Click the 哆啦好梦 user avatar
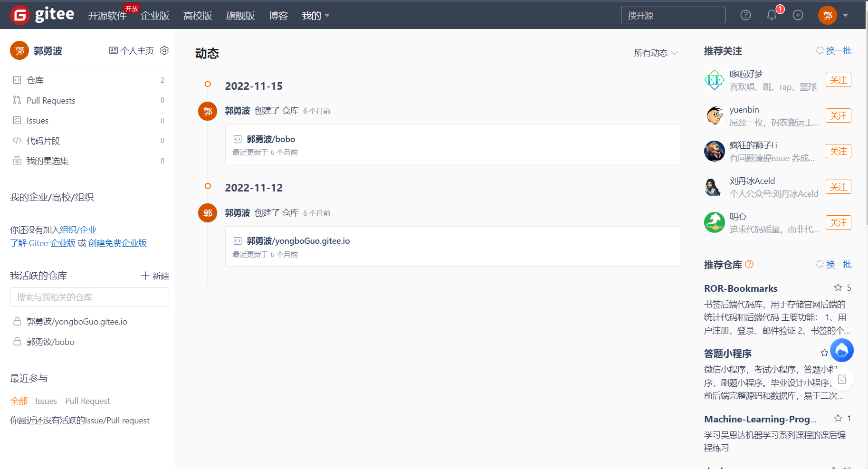The image size is (868, 469). (714, 80)
